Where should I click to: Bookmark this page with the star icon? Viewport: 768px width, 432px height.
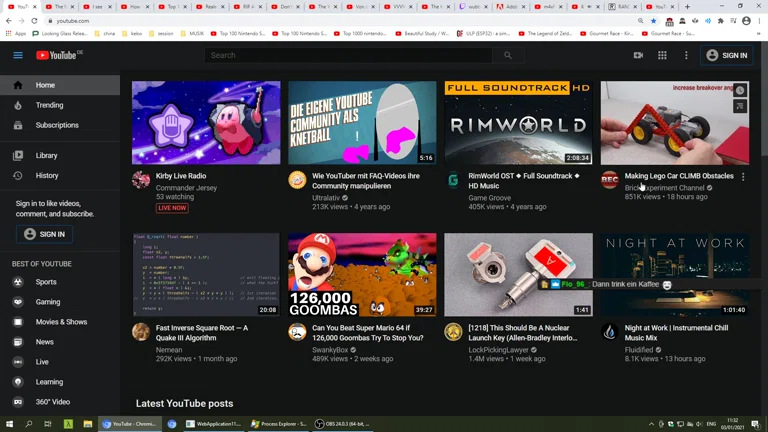(x=654, y=20)
